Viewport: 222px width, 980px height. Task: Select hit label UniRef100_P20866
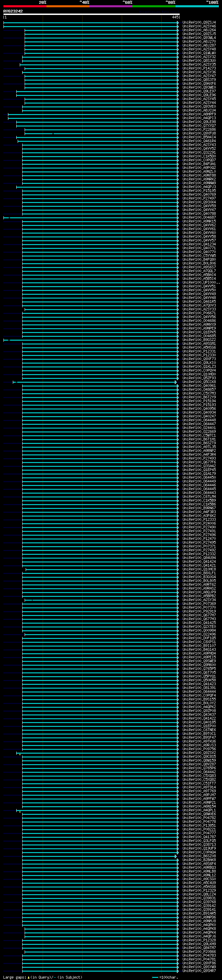(199, 952)
